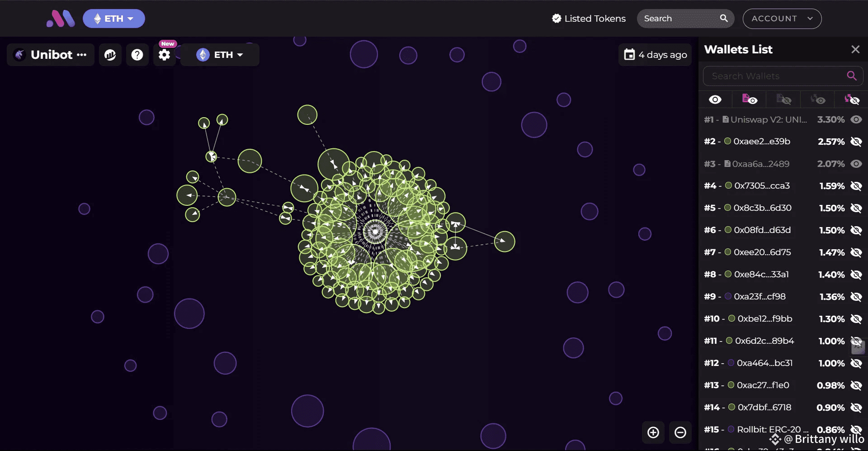The height and width of the screenshot is (451, 868).
Task: Click the Bubblemaps logo
Action: [x=61, y=19]
